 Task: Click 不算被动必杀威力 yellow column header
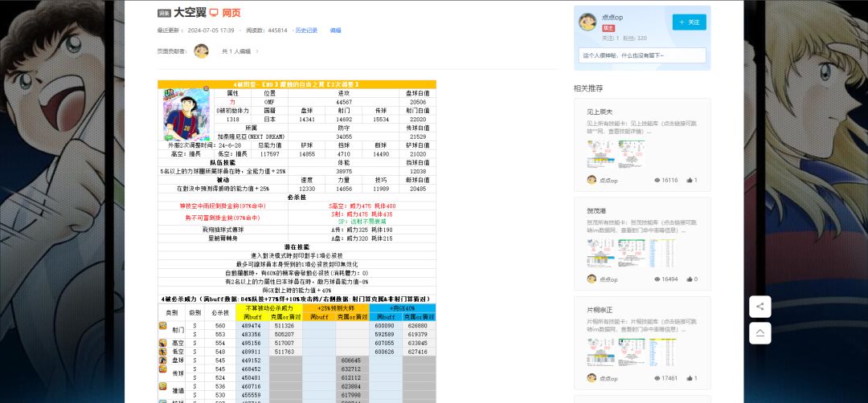pos(268,308)
